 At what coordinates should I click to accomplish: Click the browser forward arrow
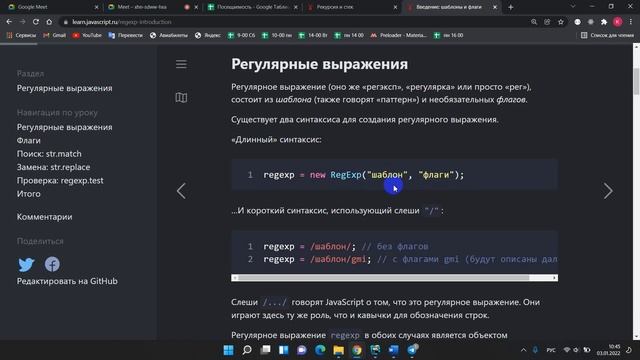pyautogui.click(x=22, y=22)
